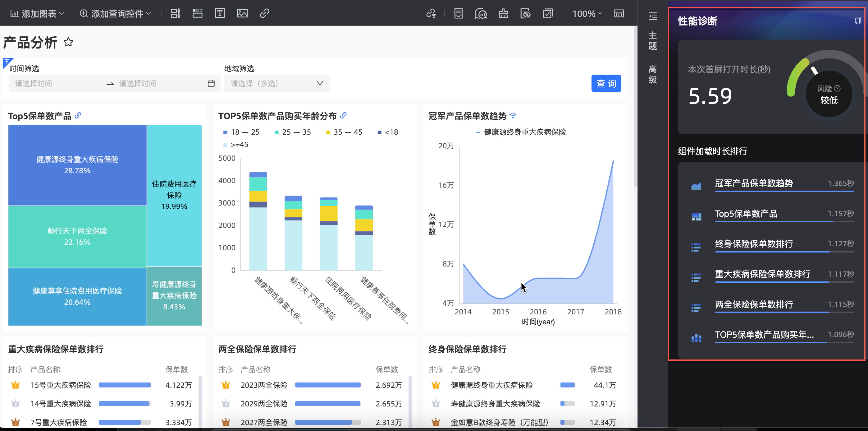
Task: Select the 畅行天下两全保险 22.16% treemap block
Action: tap(77, 237)
